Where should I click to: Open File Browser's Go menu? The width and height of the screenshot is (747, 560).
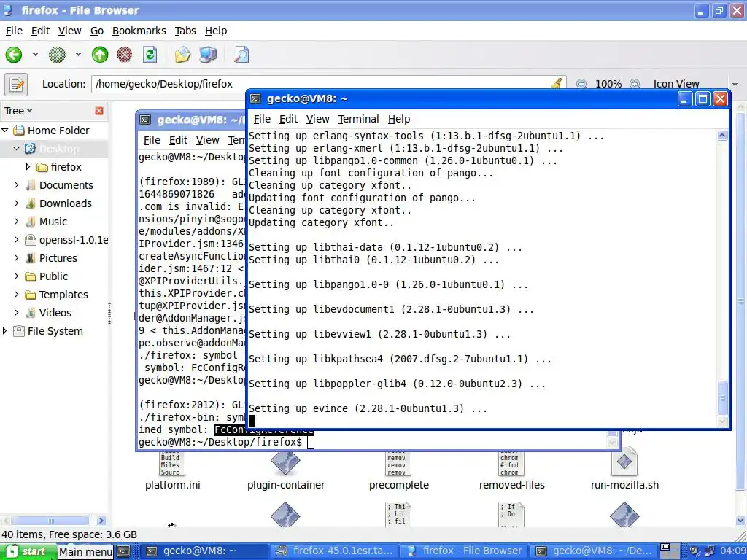97,31
